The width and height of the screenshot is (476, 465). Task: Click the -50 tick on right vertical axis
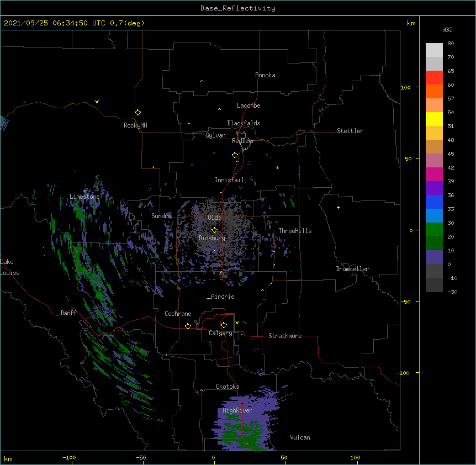pos(405,302)
